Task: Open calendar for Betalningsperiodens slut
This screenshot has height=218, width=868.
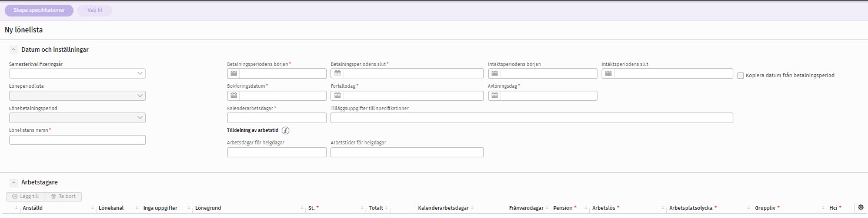Action: click(x=337, y=74)
